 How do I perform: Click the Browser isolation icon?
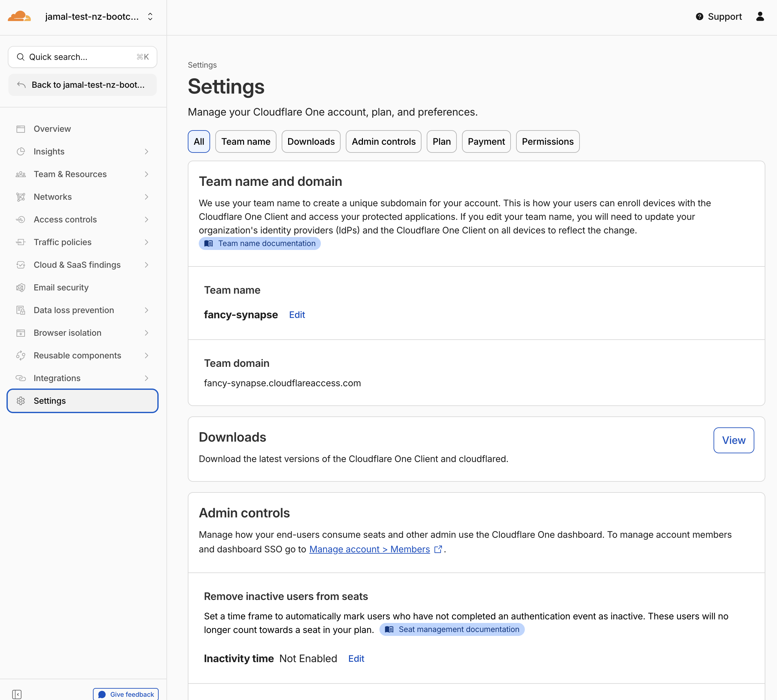[21, 333]
